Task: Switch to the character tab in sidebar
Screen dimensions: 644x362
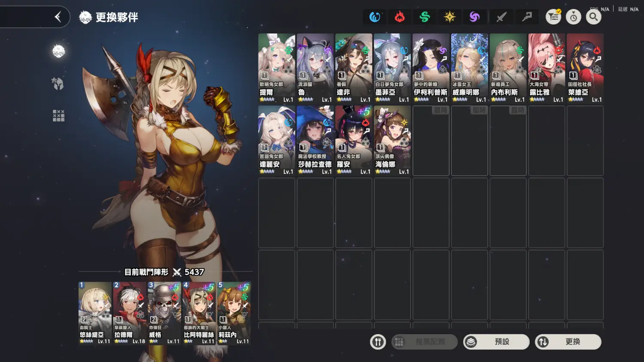Action: [58, 51]
